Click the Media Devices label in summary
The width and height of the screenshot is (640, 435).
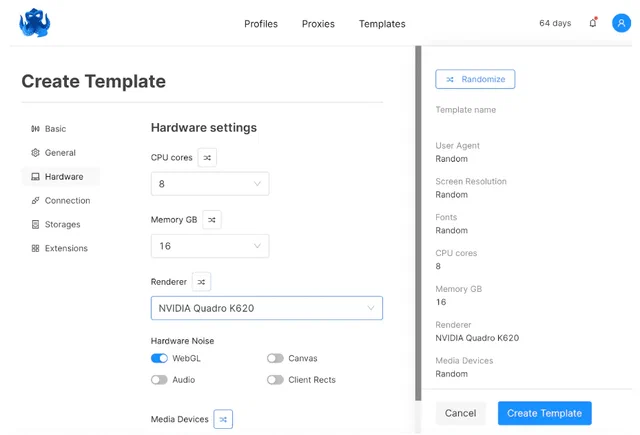point(464,361)
